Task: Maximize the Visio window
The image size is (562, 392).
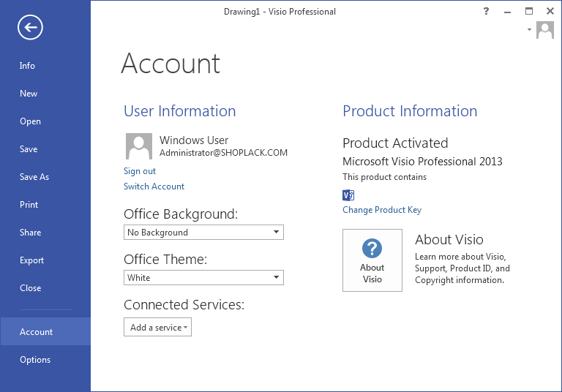Action: coord(529,11)
